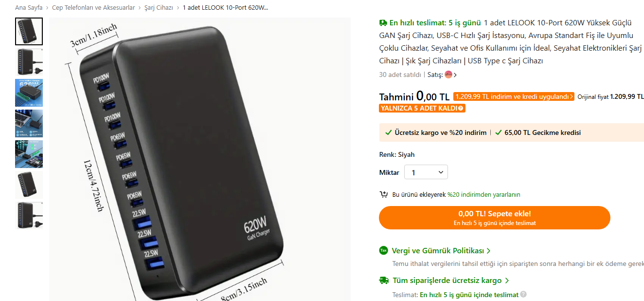Click the green Tax badge icon
This screenshot has height=301, width=644.
[x=384, y=250]
